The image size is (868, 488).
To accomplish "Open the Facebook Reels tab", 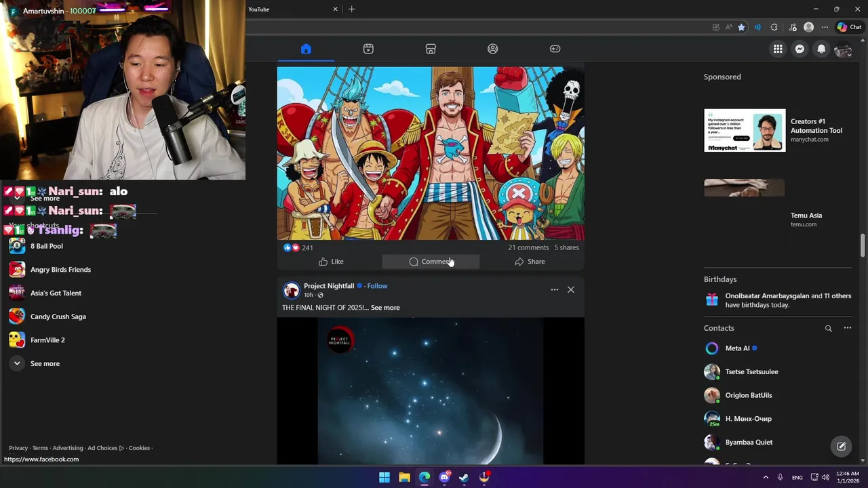I will click(x=368, y=49).
